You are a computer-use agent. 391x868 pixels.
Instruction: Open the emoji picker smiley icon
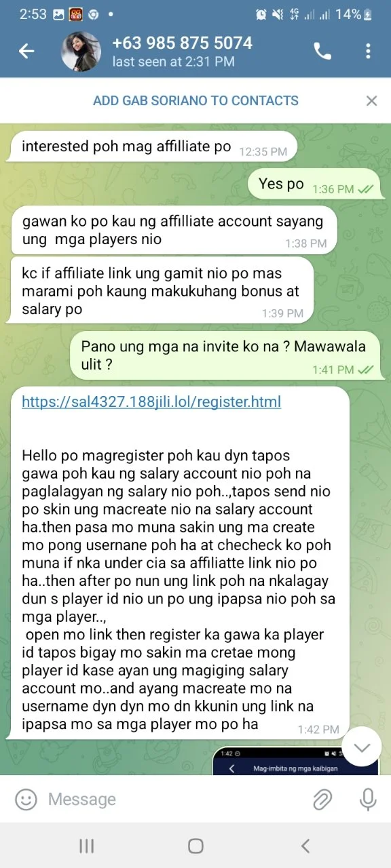(26, 799)
